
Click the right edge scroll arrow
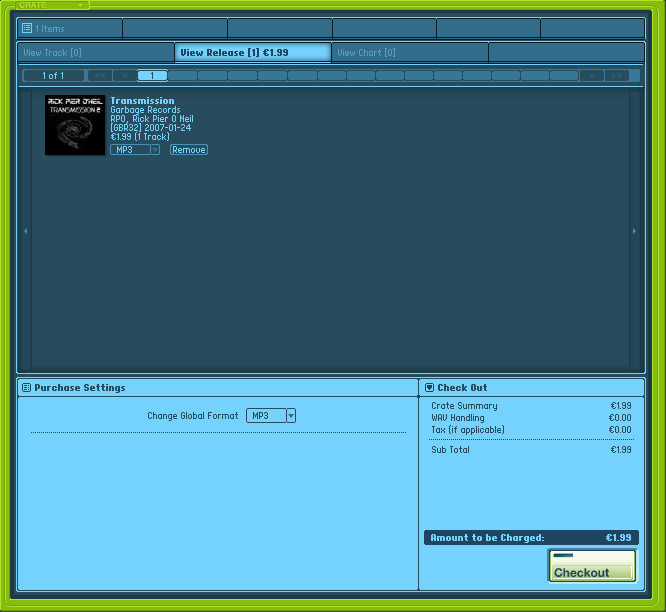point(634,231)
